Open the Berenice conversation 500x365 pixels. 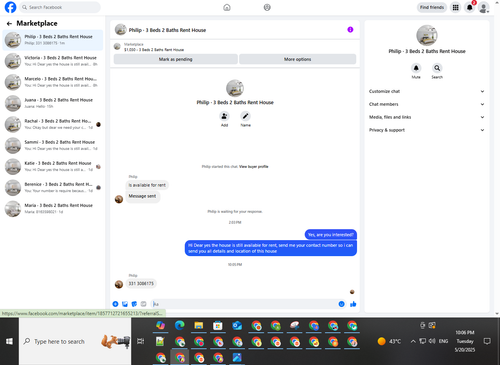(x=53, y=187)
